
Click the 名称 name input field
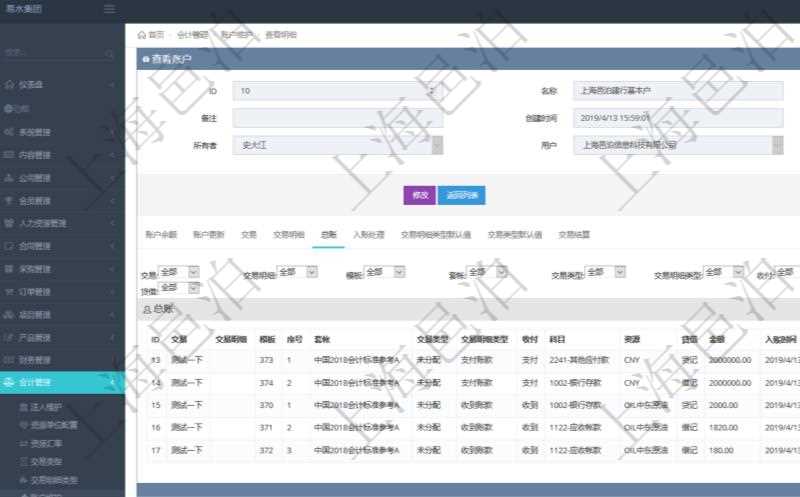coord(678,91)
